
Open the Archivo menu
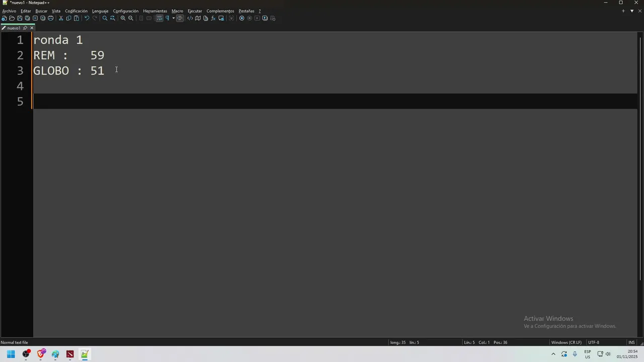click(x=9, y=11)
